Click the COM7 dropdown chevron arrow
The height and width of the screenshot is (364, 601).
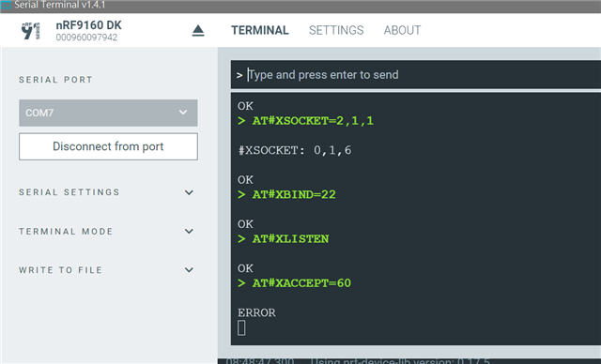[183, 113]
